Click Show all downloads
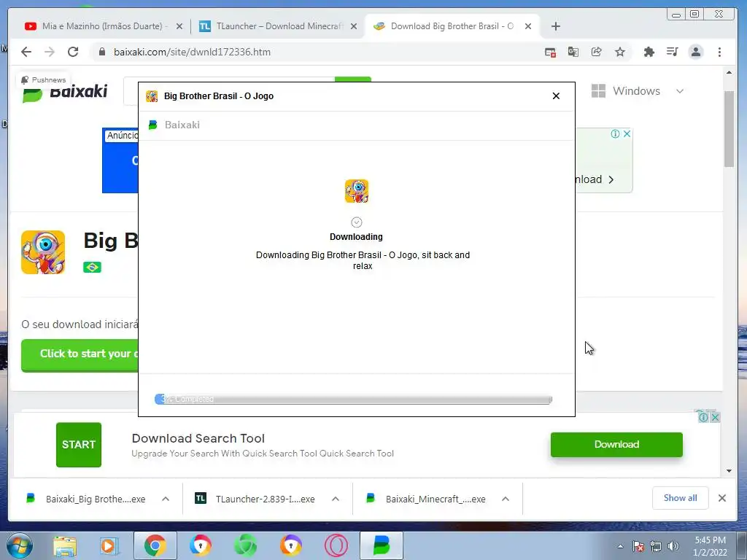The image size is (747, 560). [x=681, y=498]
